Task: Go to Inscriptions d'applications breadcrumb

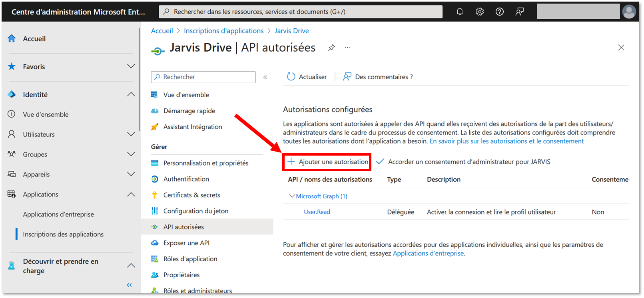Action: click(x=224, y=31)
